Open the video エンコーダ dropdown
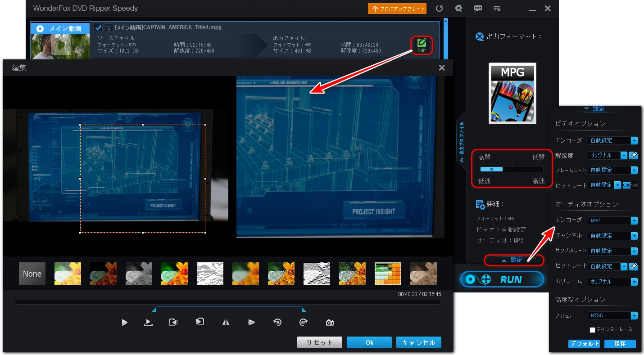 [x=613, y=140]
